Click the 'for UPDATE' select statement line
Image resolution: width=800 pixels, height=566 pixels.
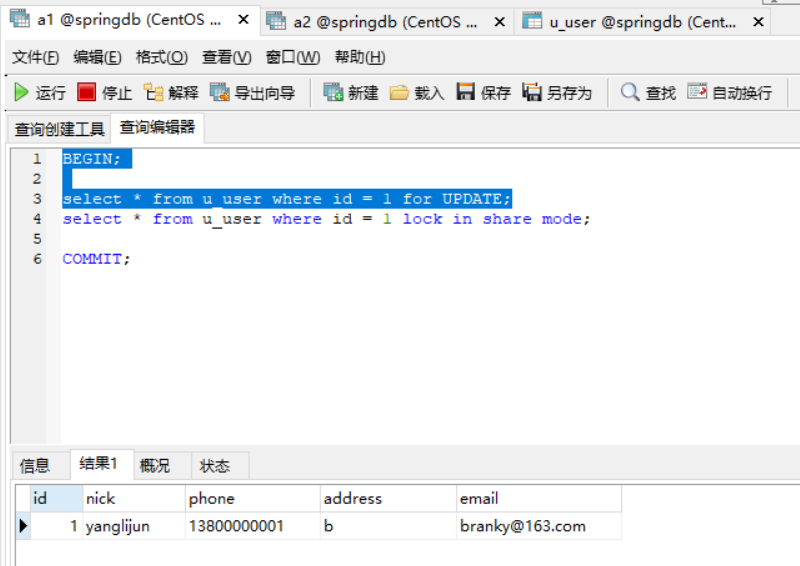tap(287, 199)
